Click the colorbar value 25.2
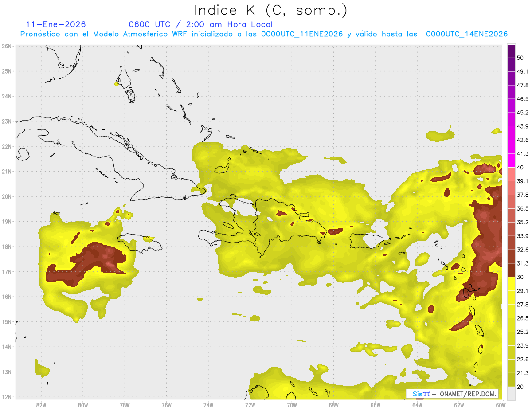532x411 pixels. click(523, 332)
